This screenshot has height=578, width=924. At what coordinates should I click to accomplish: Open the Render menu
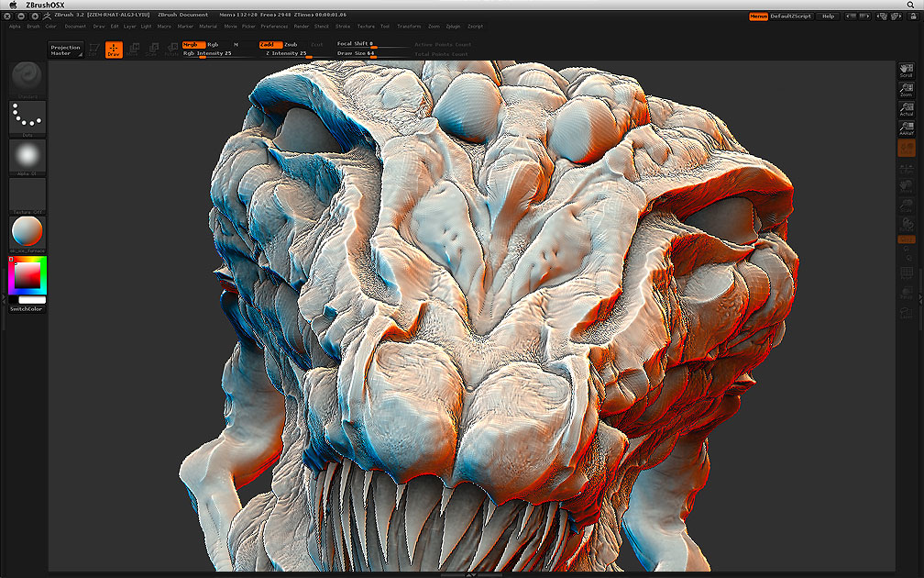click(302, 27)
